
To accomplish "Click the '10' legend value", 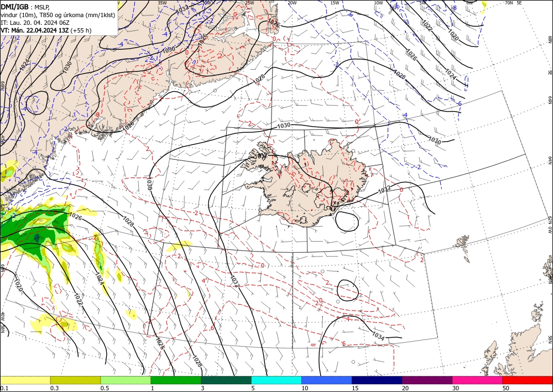I will point(305,388).
